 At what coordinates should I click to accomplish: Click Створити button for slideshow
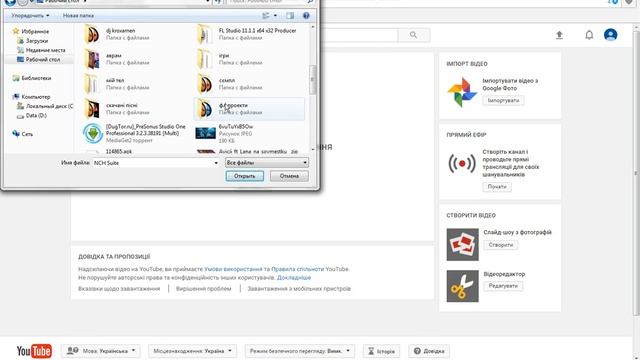[500, 245]
